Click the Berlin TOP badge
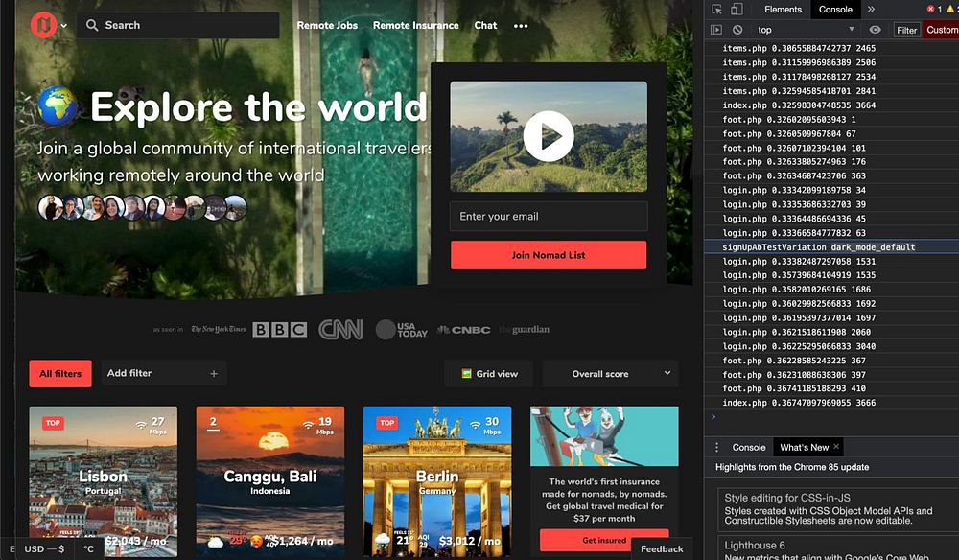The width and height of the screenshot is (959, 560). [387, 423]
